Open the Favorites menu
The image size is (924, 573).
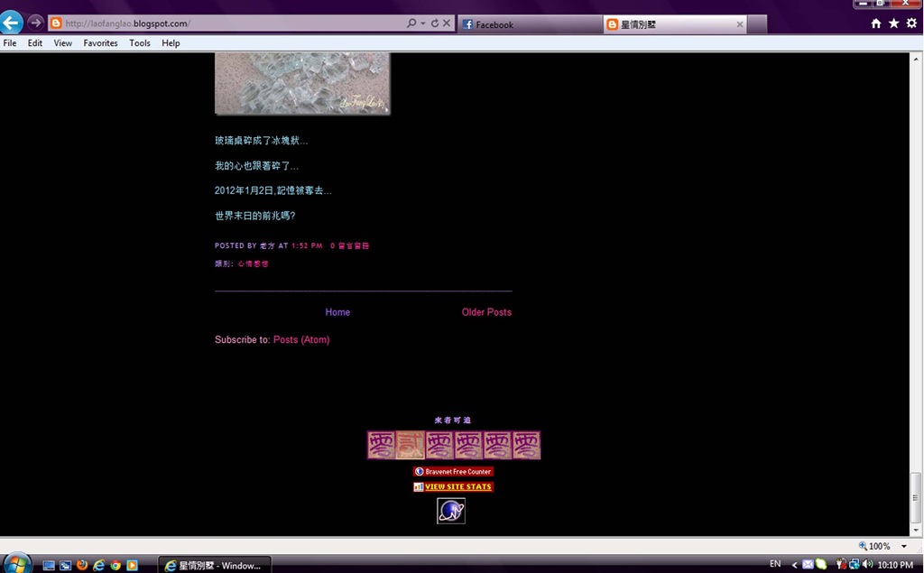coord(100,43)
